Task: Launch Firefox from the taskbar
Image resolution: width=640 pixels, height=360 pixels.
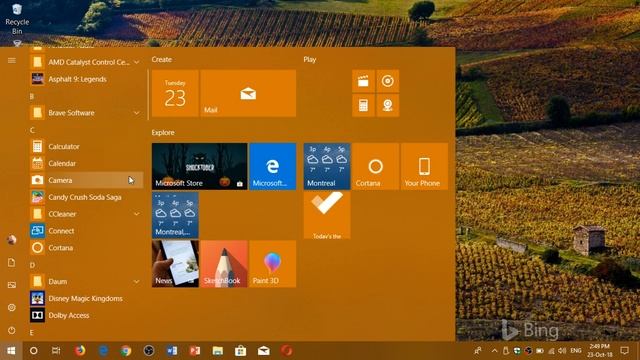Action: coord(80,351)
